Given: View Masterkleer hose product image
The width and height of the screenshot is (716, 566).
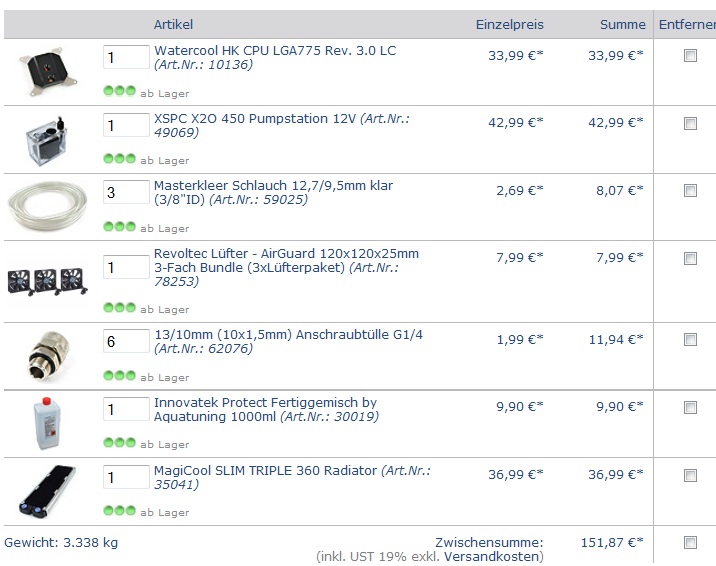Looking at the screenshot, I should [x=47, y=206].
